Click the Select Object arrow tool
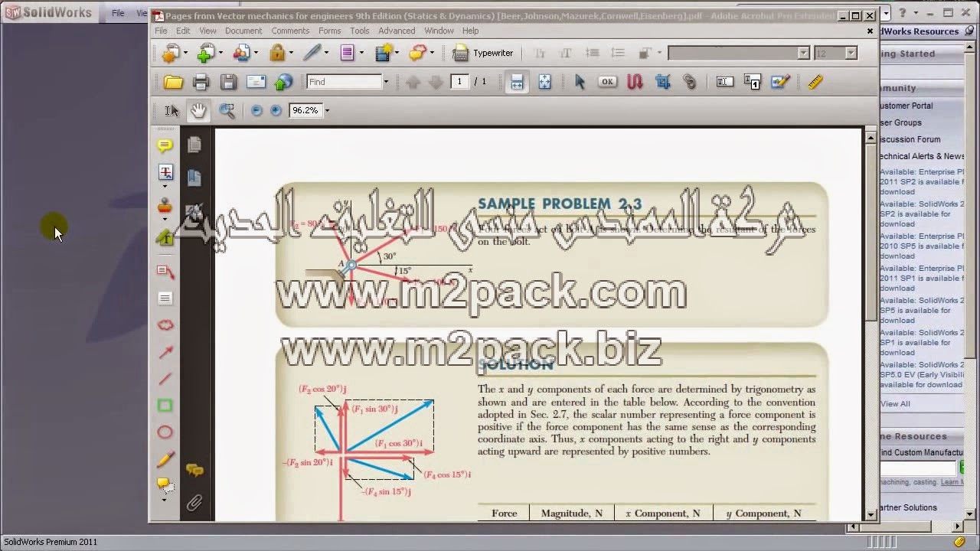Screen dimensions: 980x551 click(580, 82)
